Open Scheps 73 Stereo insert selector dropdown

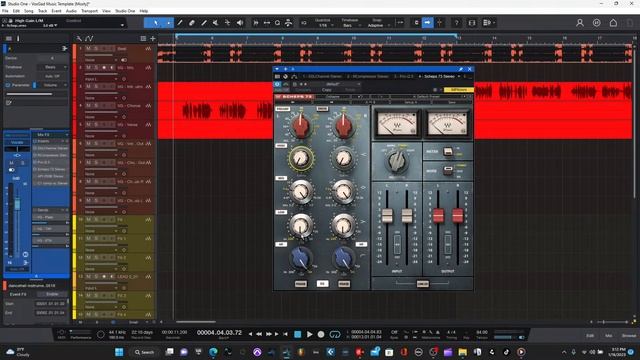(x=459, y=76)
